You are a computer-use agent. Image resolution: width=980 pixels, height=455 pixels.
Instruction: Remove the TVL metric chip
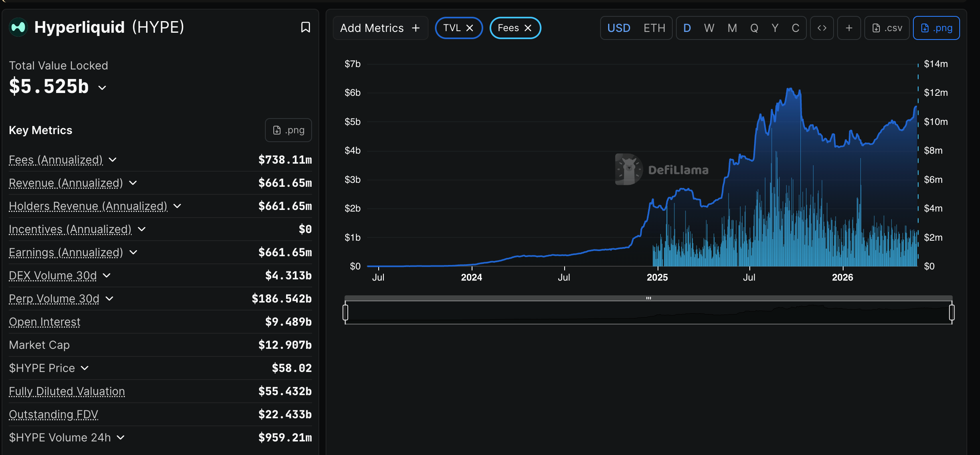pyautogui.click(x=470, y=28)
